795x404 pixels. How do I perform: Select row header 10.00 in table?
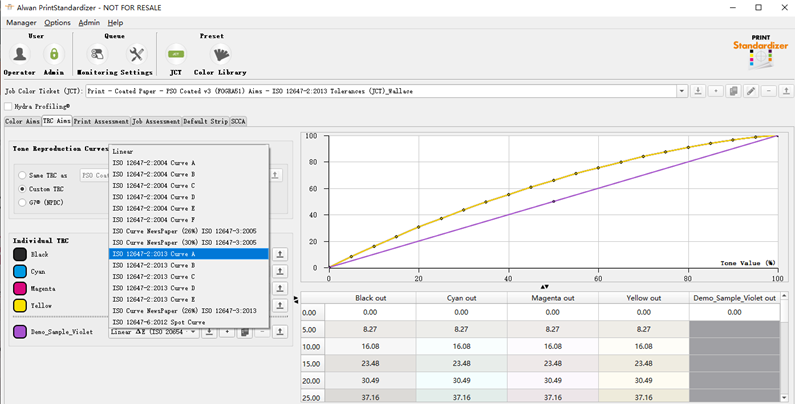tap(312, 347)
